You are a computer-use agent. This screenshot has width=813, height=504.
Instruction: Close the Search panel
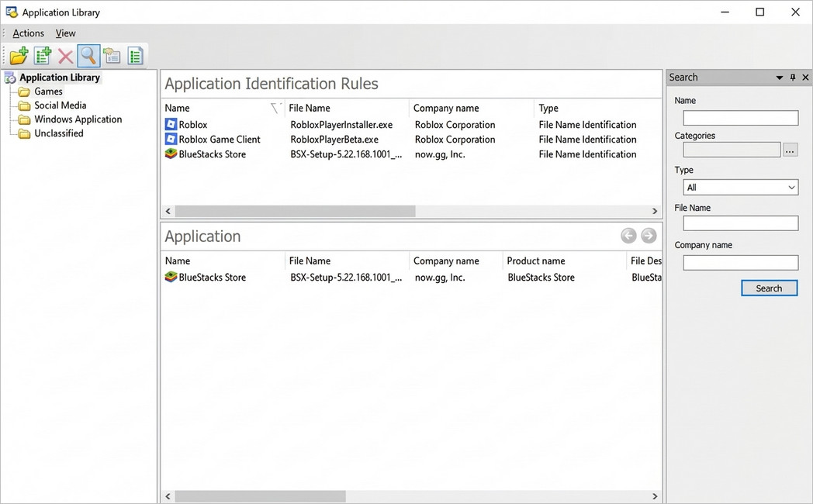coord(805,78)
